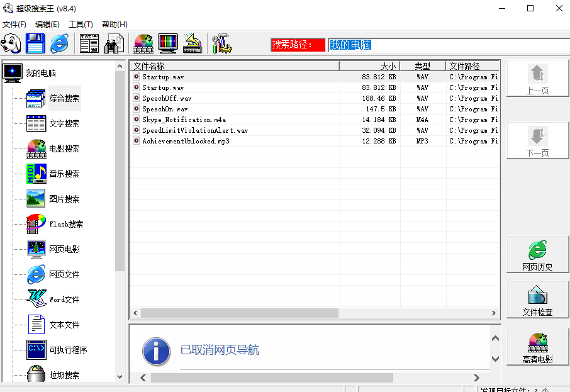
Task: Click the gramophone music toolbar icon
Action: [x=193, y=43]
